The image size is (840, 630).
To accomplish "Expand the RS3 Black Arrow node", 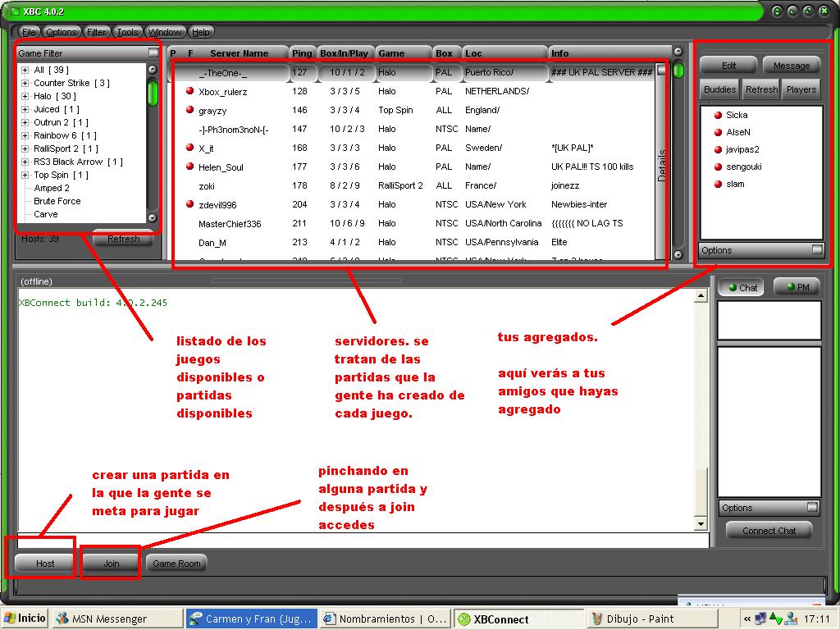I will [x=25, y=162].
